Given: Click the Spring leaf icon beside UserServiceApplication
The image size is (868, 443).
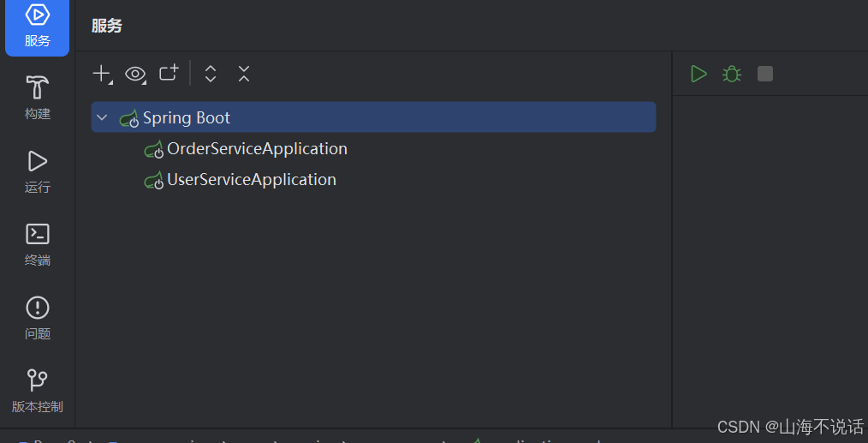Looking at the screenshot, I should [x=154, y=180].
